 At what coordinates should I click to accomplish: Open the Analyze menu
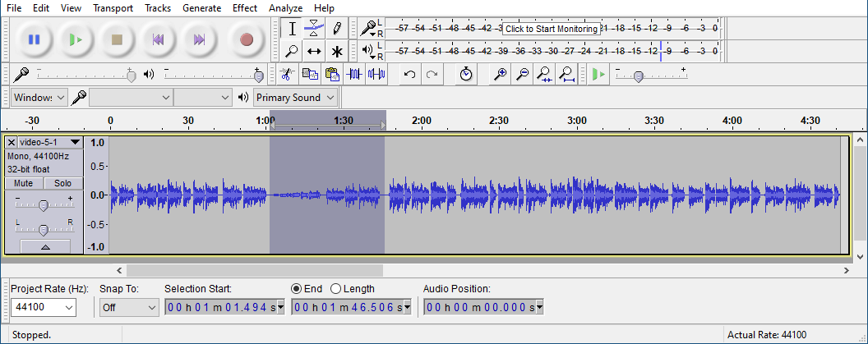[286, 7]
